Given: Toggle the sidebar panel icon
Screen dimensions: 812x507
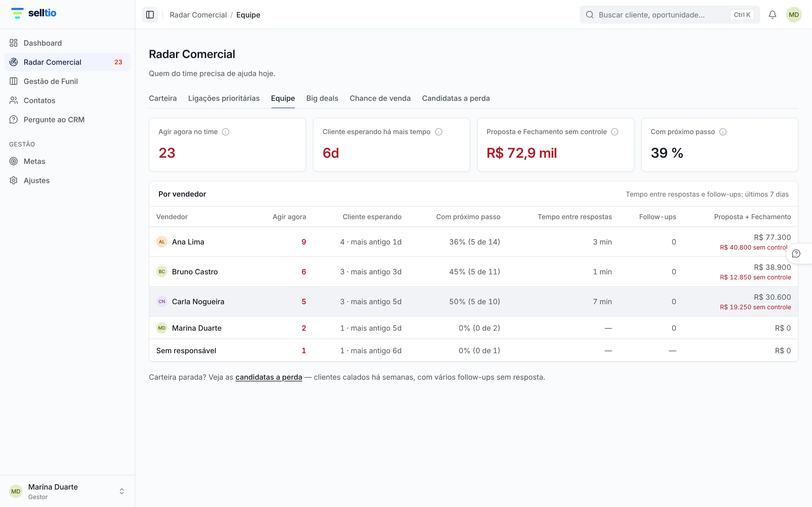Looking at the screenshot, I should 150,15.
